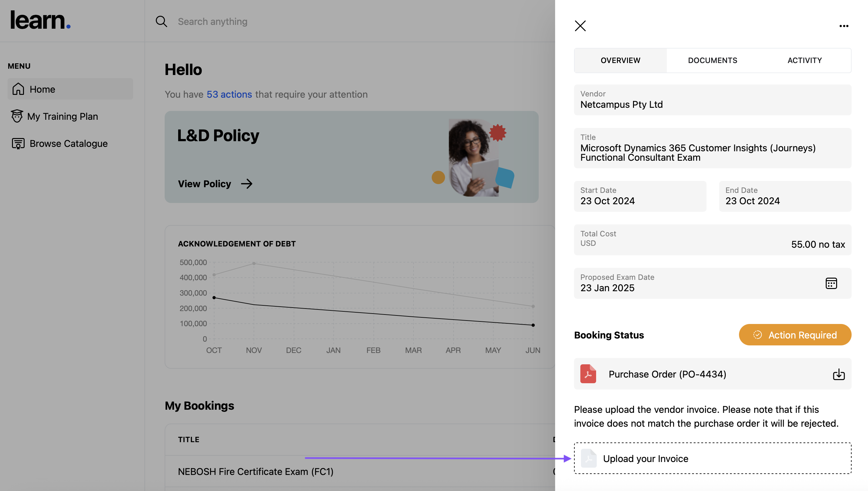The image size is (868, 491).
Task: Click the Browse Catalogue certificate icon
Action: [x=18, y=143]
